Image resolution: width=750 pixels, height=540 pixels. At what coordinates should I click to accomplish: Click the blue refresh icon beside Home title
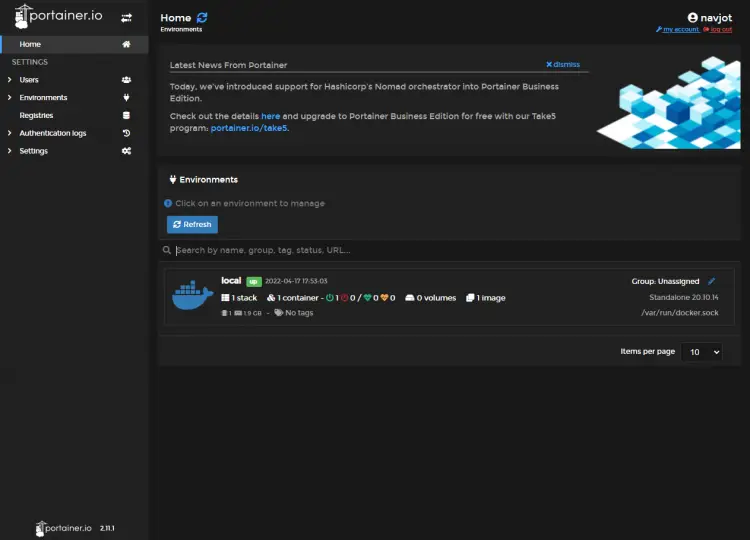point(203,18)
